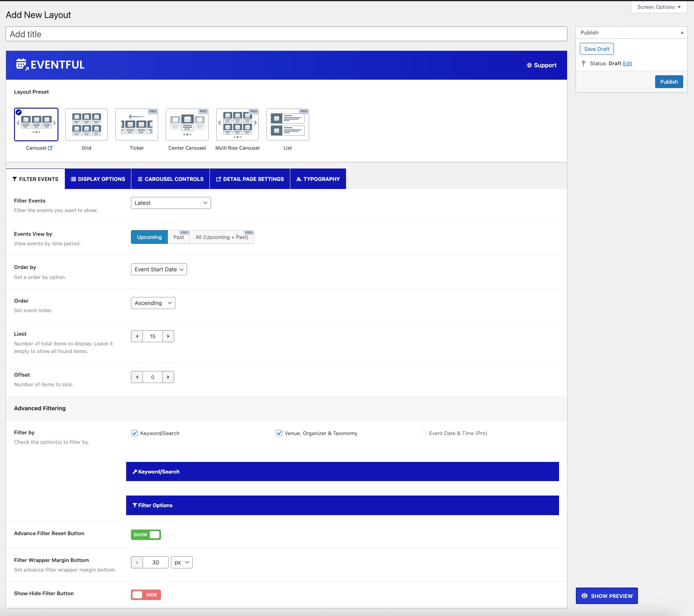Choose the List layout preset icon
Viewport: 694px width, 616px height.
click(288, 124)
